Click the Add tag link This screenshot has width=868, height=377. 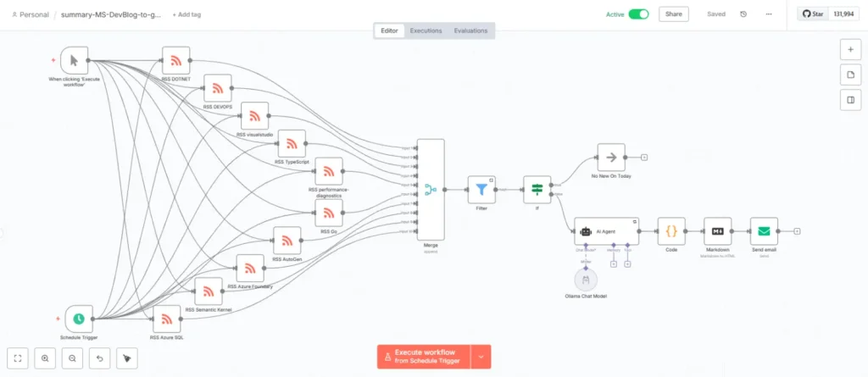pyautogui.click(x=186, y=15)
